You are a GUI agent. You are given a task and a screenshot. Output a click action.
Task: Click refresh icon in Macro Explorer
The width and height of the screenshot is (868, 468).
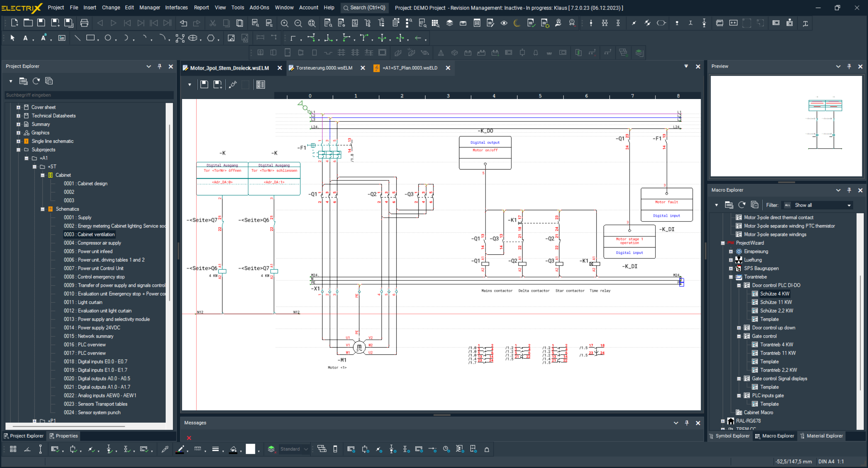(742, 205)
